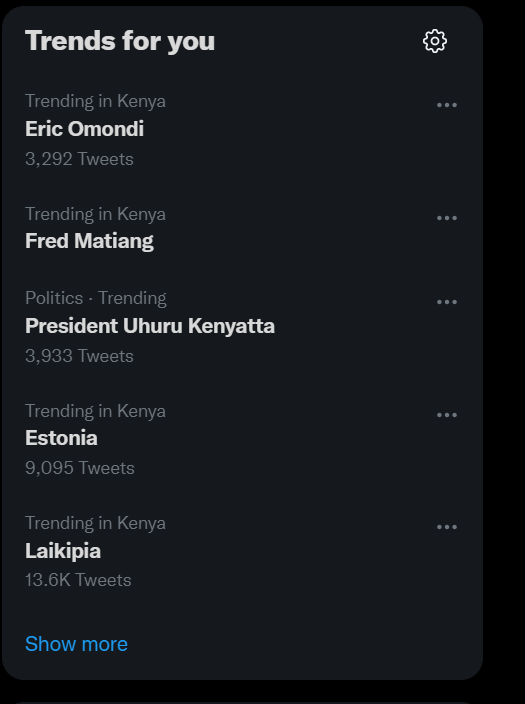Screen dimensions: 525x704
Task: Open Trends settings gear icon
Action: (x=435, y=41)
